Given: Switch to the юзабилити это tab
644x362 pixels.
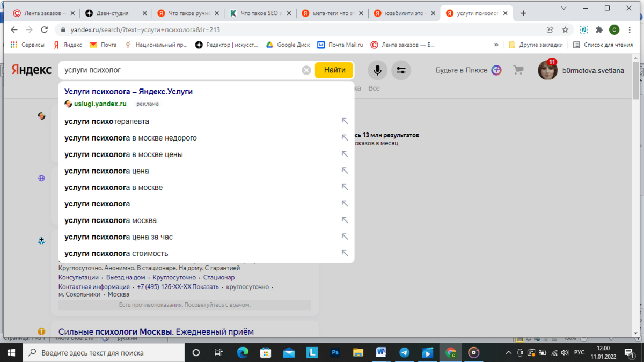Looking at the screenshot, I should click(404, 13).
